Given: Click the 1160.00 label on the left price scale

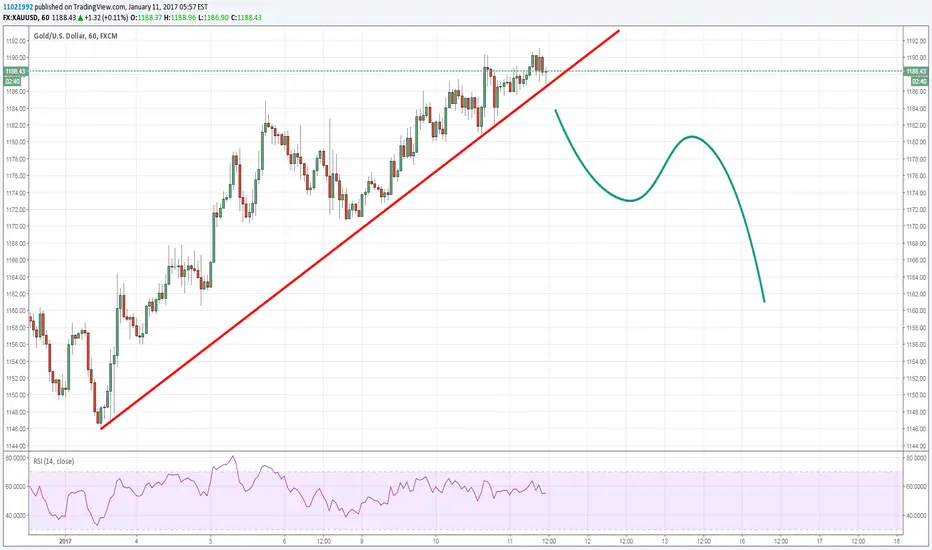Looking at the screenshot, I should pyautogui.click(x=16, y=311).
